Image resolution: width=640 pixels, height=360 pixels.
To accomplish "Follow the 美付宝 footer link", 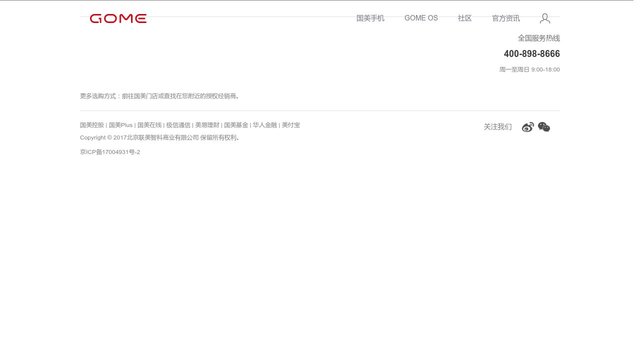I will pyautogui.click(x=291, y=125).
